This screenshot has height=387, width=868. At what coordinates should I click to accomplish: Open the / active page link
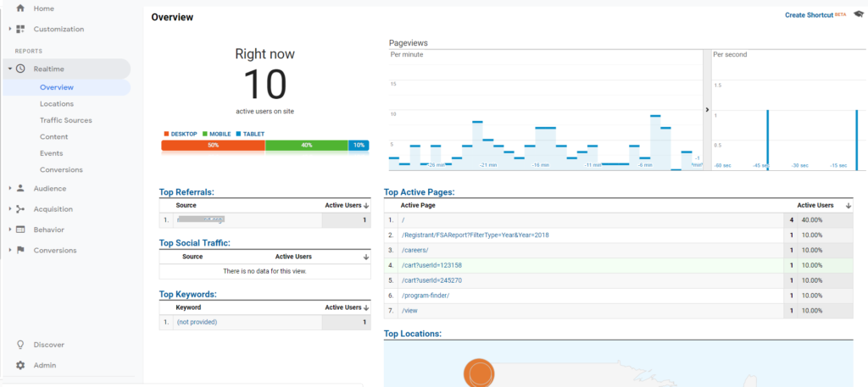pyautogui.click(x=403, y=220)
